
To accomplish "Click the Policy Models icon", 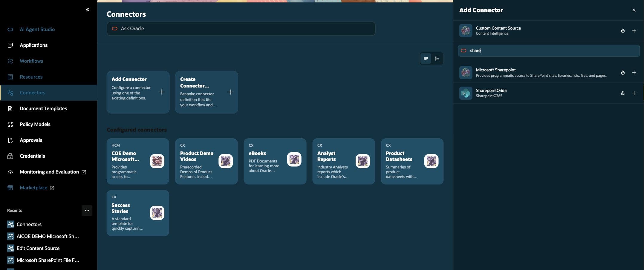I will click(10, 124).
